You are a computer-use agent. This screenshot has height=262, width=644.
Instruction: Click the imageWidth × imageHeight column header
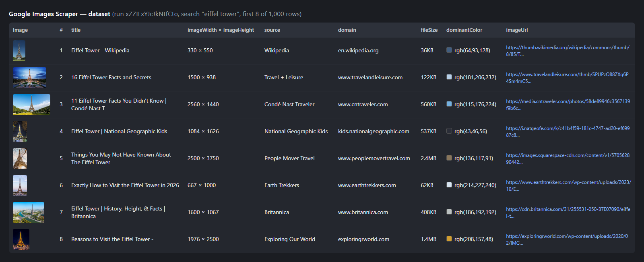(221, 30)
